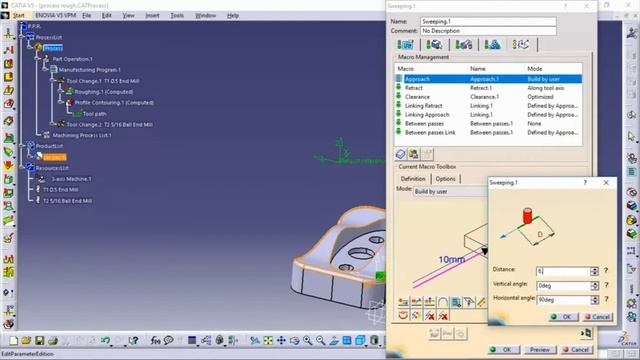Viewport: 640px width, 360px height.
Task: Click the Distance input field
Action: click(x=563, y=271)
